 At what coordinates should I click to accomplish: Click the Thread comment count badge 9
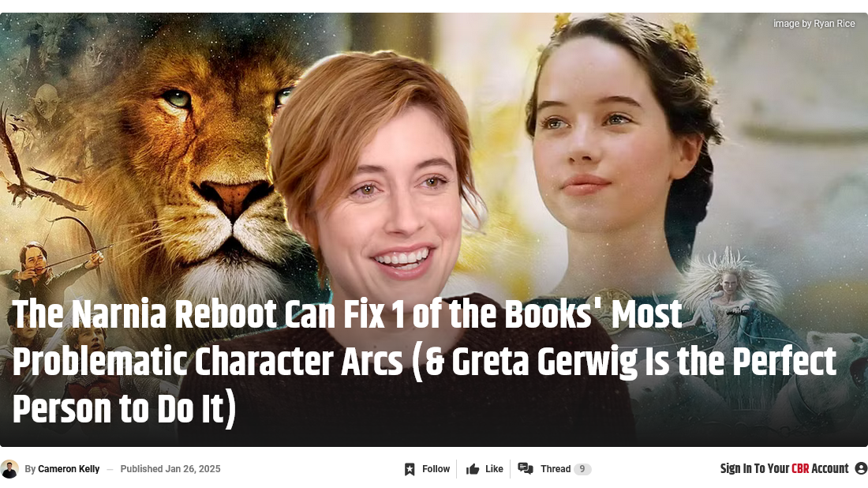pyautogui.click(x=582, y=469)
